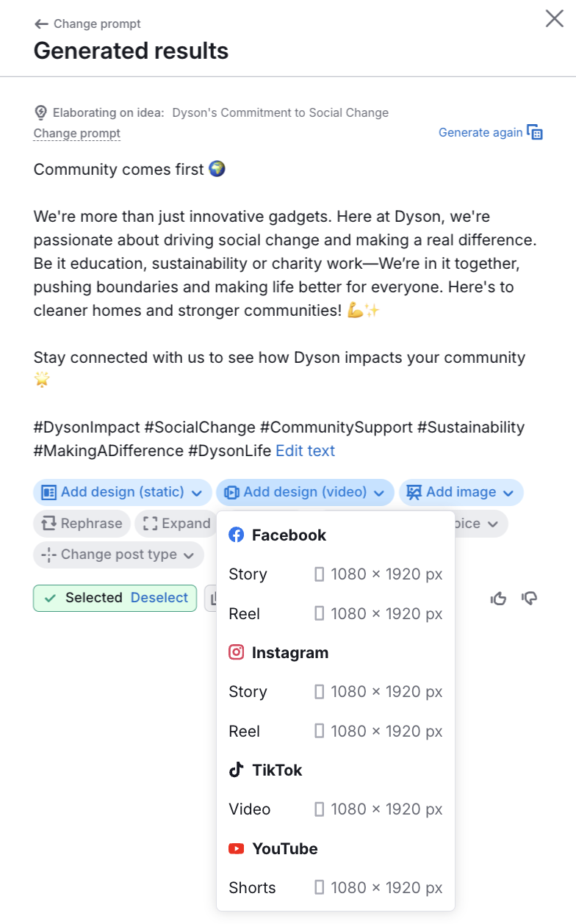Click the underlined Change prompt link

77,134
